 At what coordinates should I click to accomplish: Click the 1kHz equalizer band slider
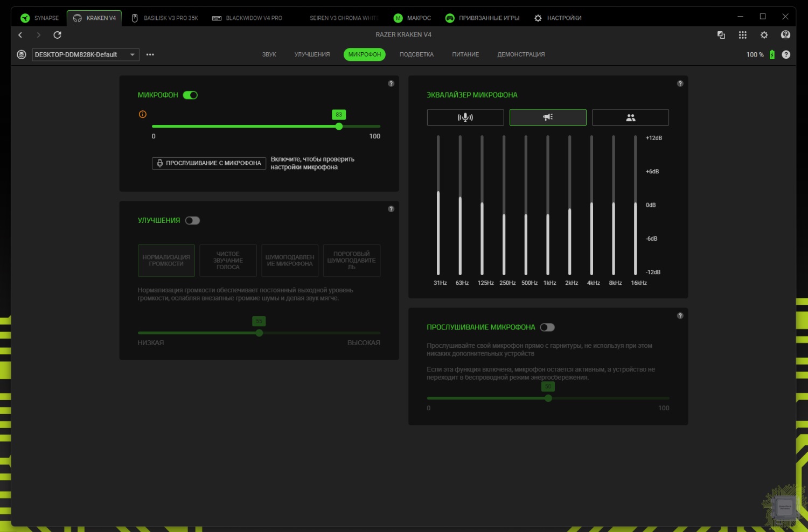[x=548, y=215]
